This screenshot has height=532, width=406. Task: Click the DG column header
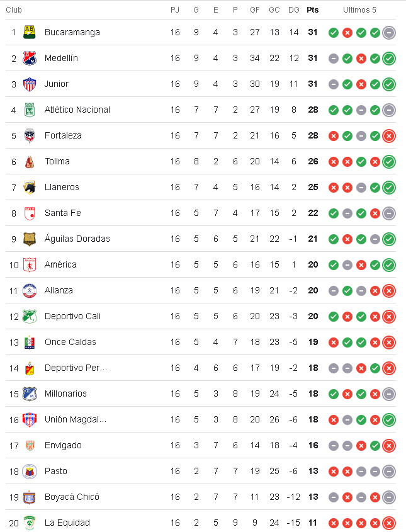tap(293, 10)
